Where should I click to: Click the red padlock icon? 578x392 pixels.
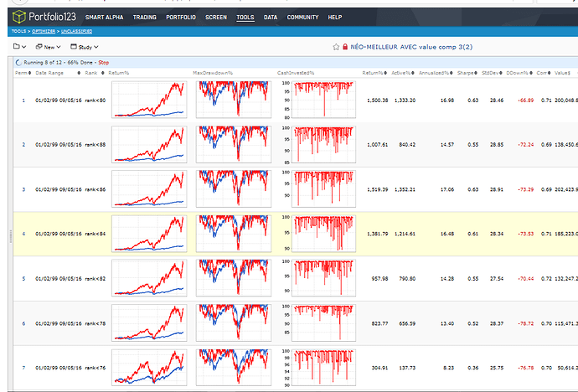pyautogui.click(x=345, y=47)
